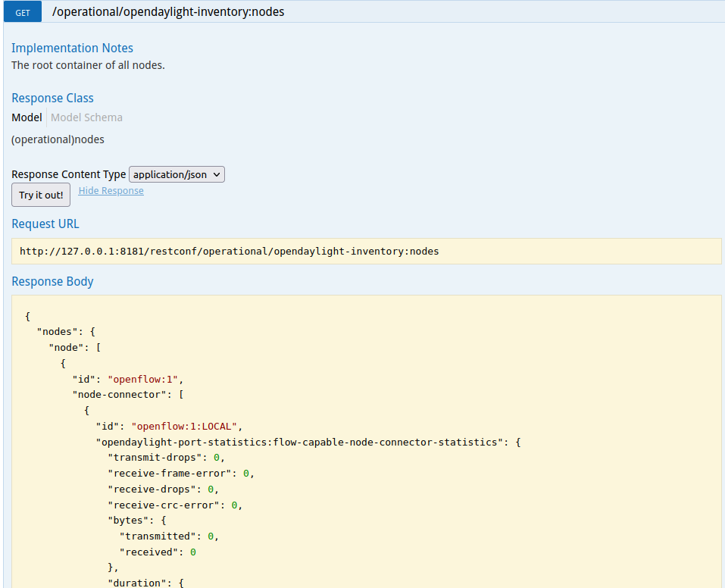The width and height of the screenshot is (725, 588).
Task: Click the "transmit-drops" key in the JSON
Action: (x=155, y=457)
